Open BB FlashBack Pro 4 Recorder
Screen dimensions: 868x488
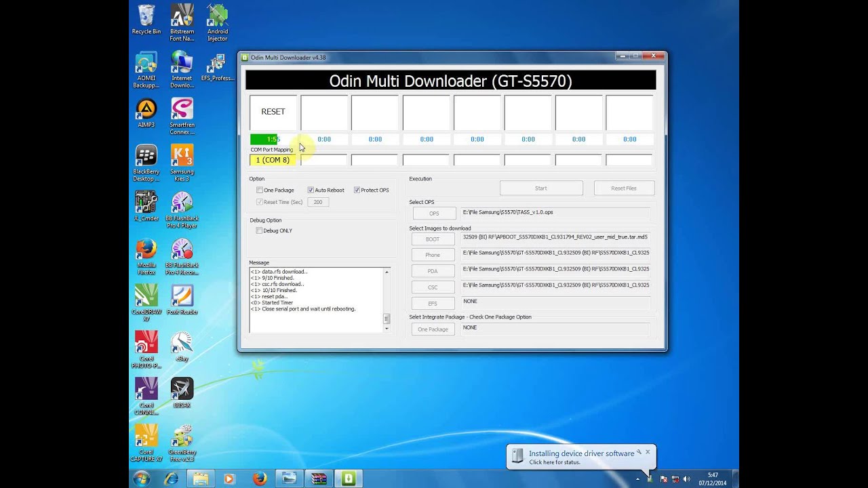pyautogui.click(x=182, y=256)
